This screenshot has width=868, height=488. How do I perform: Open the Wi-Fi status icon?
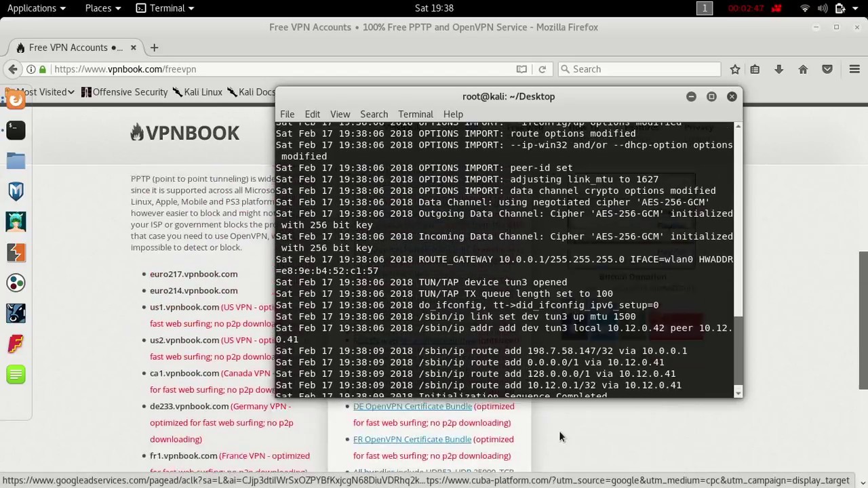[x=805, y=8]
